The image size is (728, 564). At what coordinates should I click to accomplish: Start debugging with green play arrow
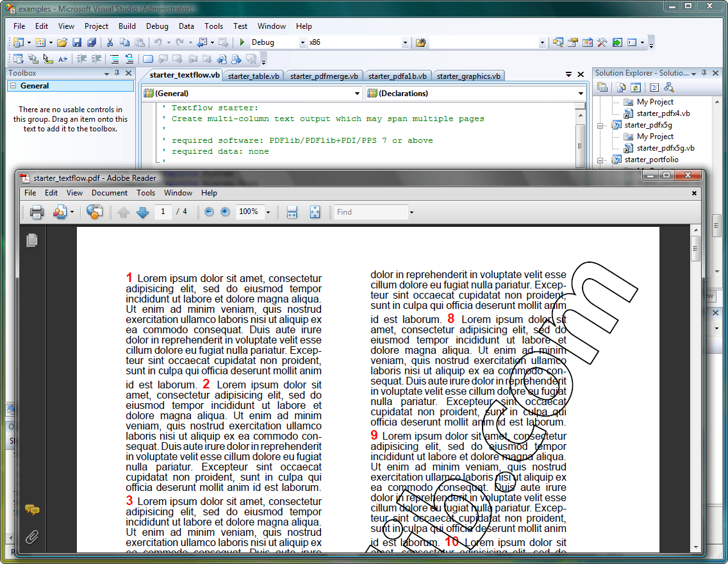tap(242, 43)
